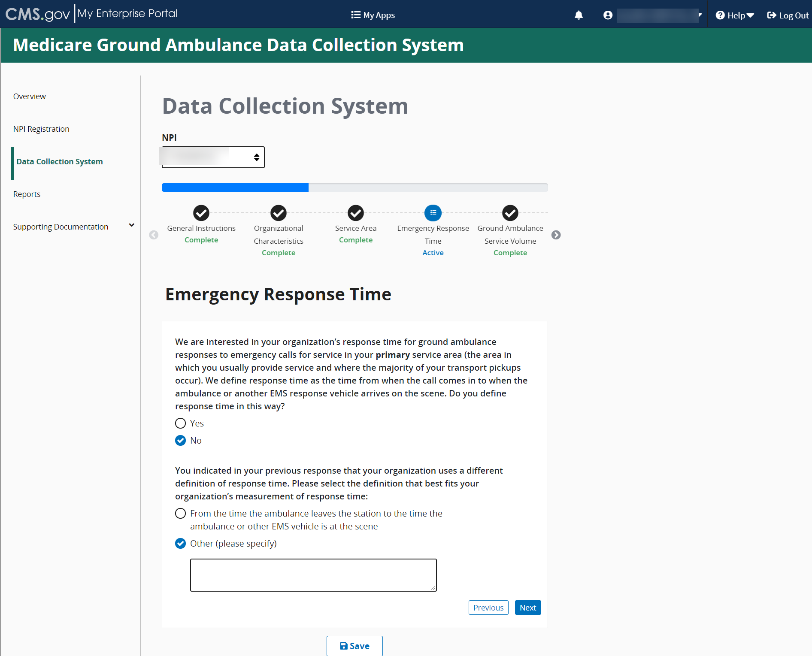Screen dimensions: 812x656
Task: Click the Ground Ambulance Service Volume step icon
Action: click(510, 213)
